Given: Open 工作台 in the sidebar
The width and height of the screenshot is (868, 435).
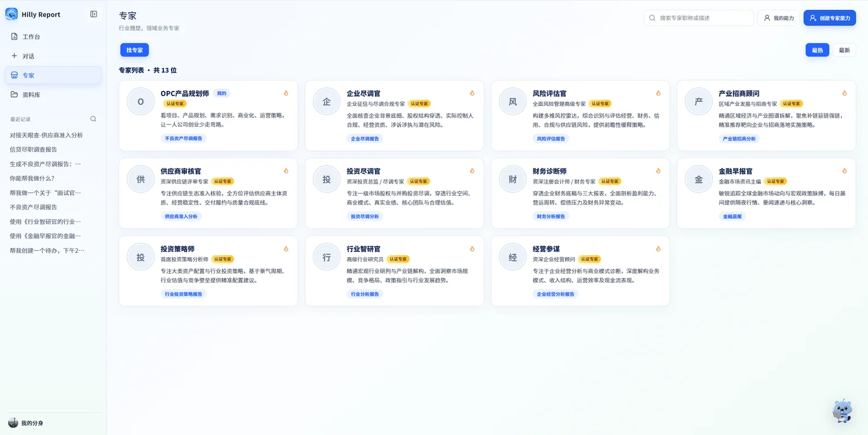Looking at the screenshot, I should pos(53,36).
